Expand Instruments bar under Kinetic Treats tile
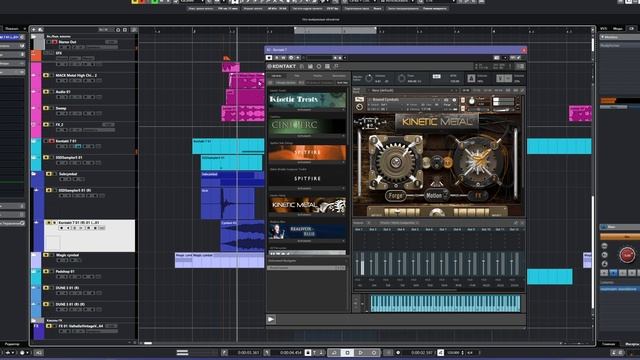This screenshot has height=360, width=640. (x=307, y=110)
